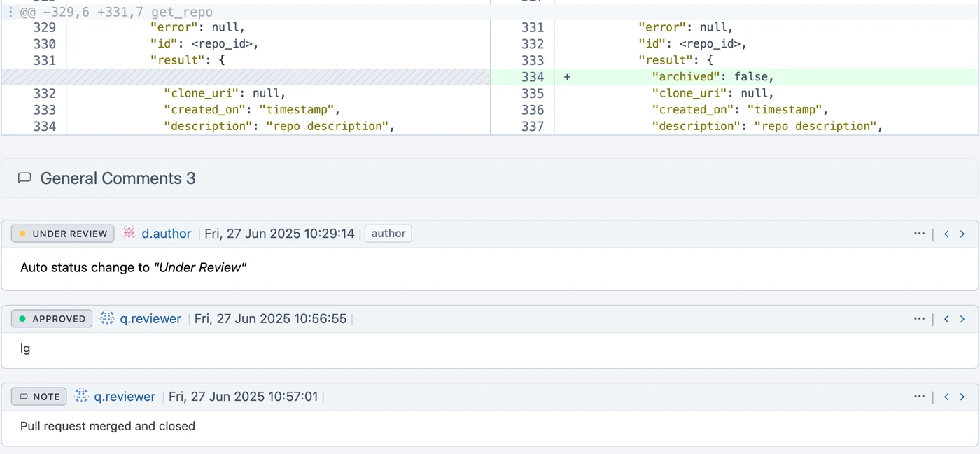Click left-side line number 330
Viewport: 980px width, 454px height.
coord(45,43)
